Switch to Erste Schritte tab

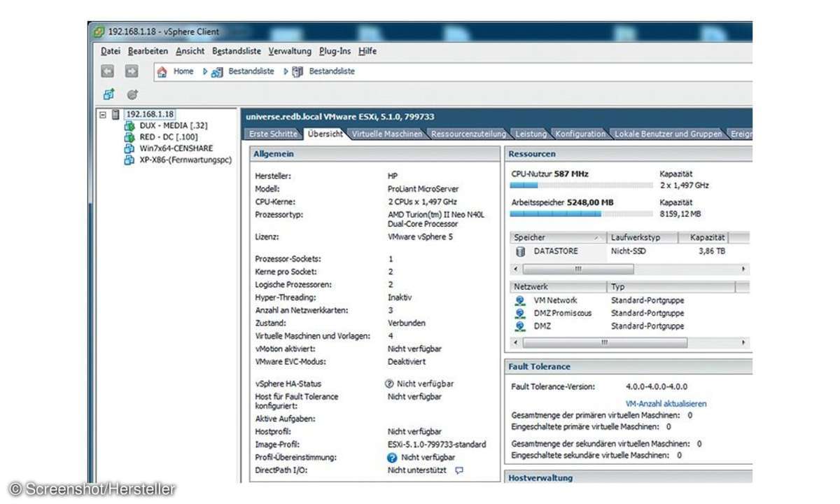pos(274,134)
